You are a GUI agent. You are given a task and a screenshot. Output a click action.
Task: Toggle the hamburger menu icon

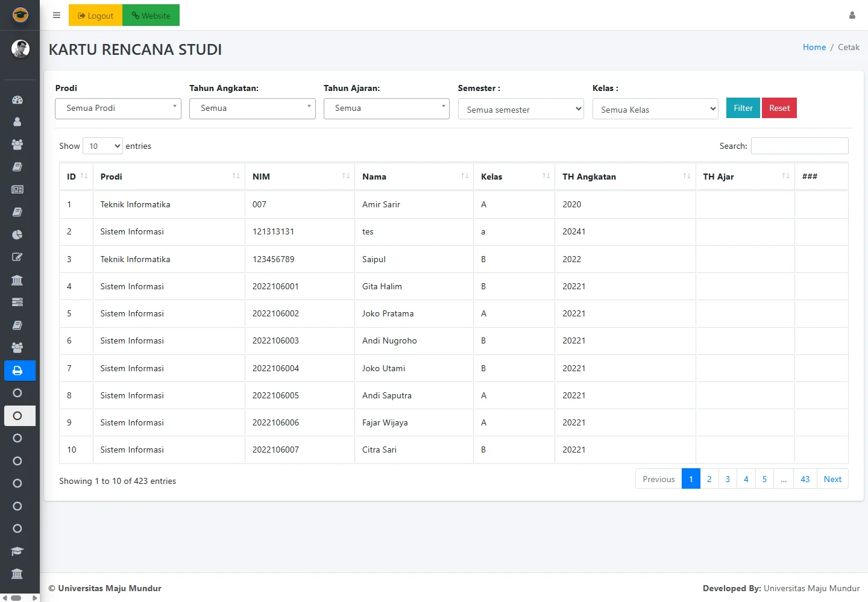click(57, 16)
